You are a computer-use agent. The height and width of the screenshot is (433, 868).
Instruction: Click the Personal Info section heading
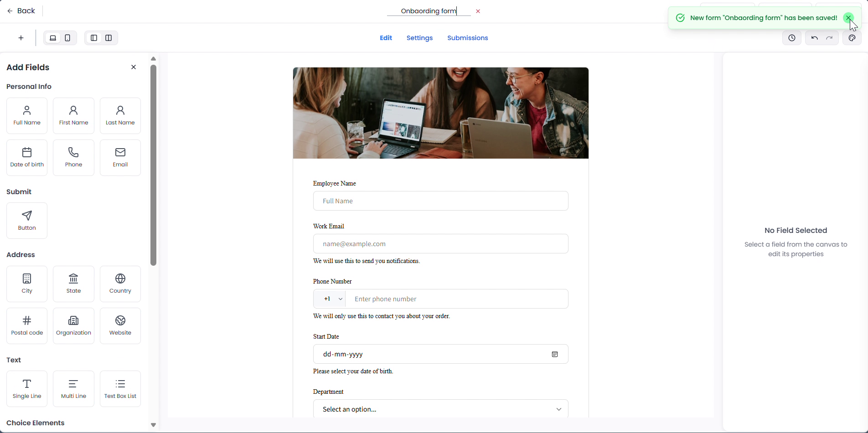point(29,87)
